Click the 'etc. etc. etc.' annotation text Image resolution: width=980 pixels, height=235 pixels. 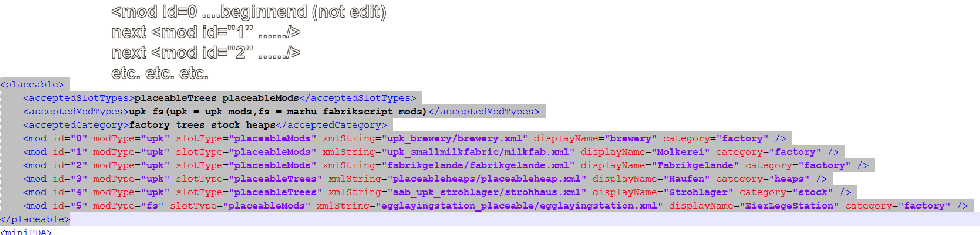pyautogui.click(x=160, y=73)
